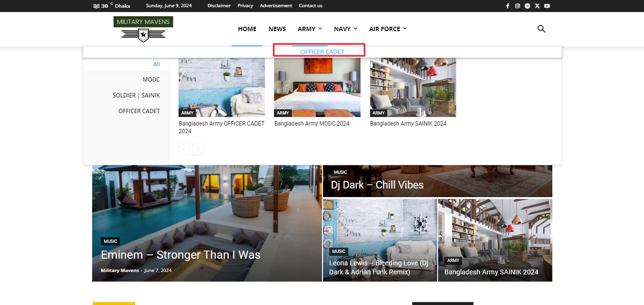Expand the ARMY menu chevron

(320, 29)
